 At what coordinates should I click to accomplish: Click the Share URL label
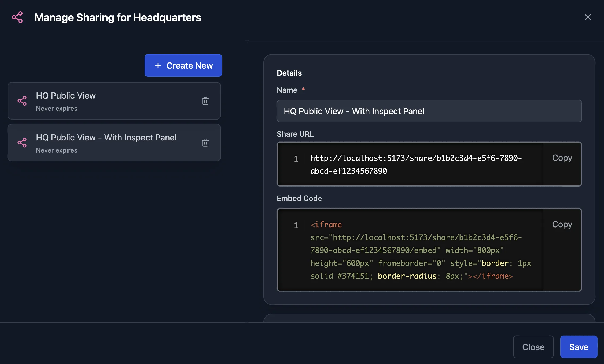pos(295,134)
